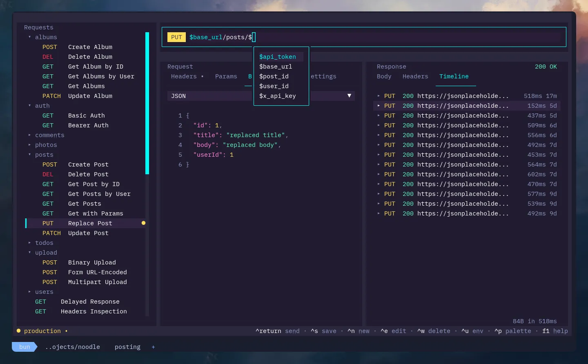Expand the 518ms 17m timeline entry

tap(379, 96)
